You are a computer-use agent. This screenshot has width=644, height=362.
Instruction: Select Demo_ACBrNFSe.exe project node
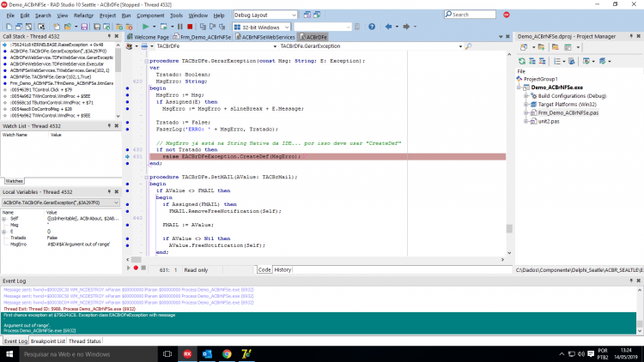pyautogui.click(x=556, y=87)
